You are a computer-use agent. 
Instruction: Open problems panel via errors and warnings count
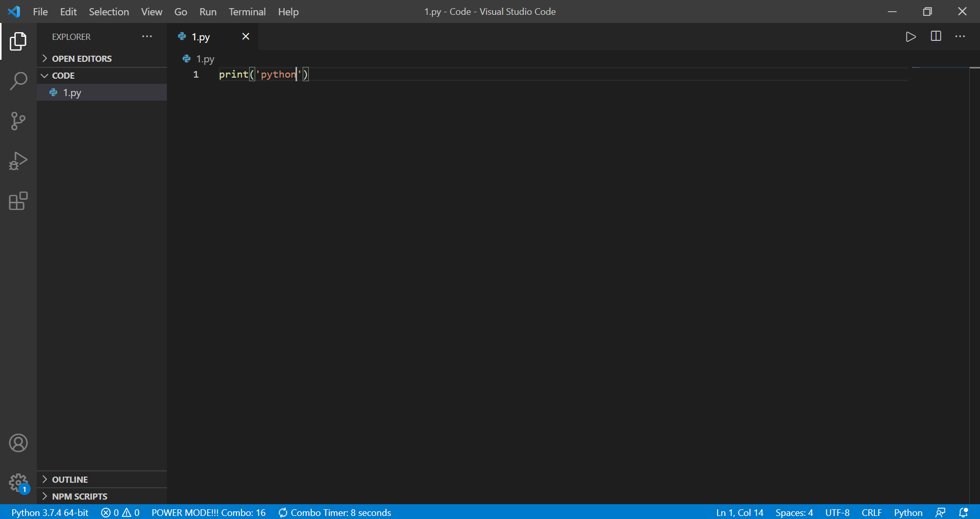(120, 512)
